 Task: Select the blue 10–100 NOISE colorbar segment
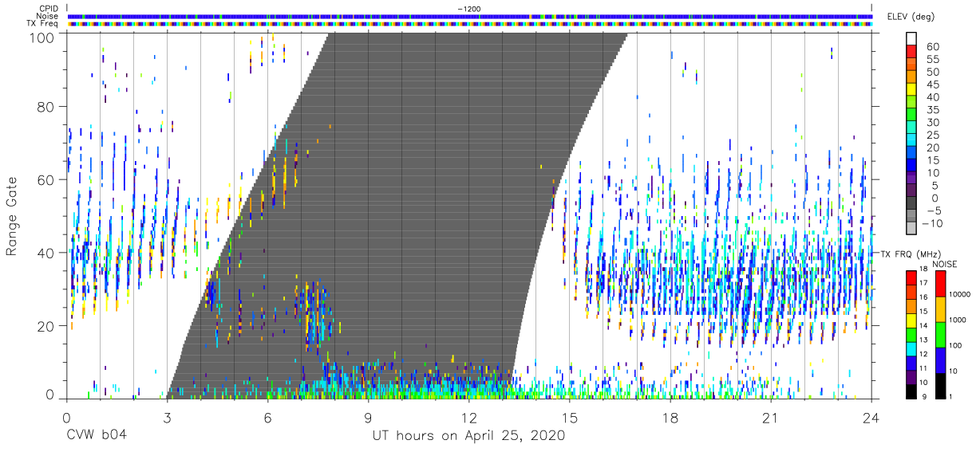[x=939, y=360]
